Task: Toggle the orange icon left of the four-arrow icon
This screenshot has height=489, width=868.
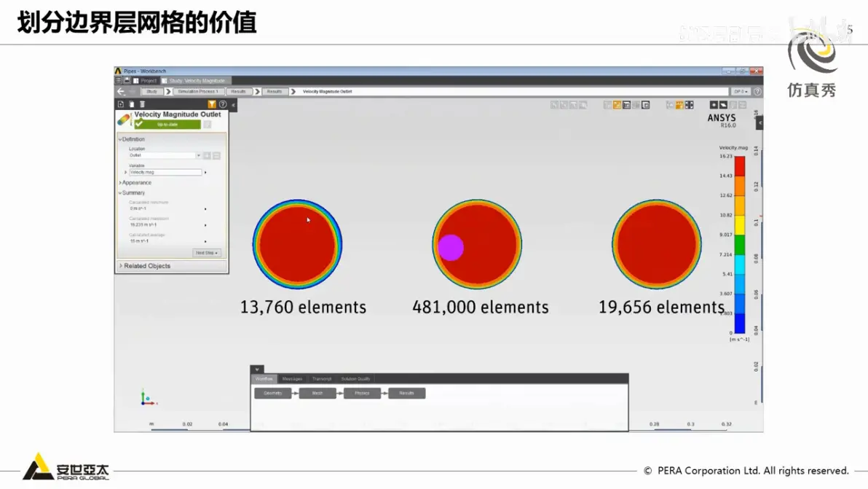Action: tap(679, 105)
